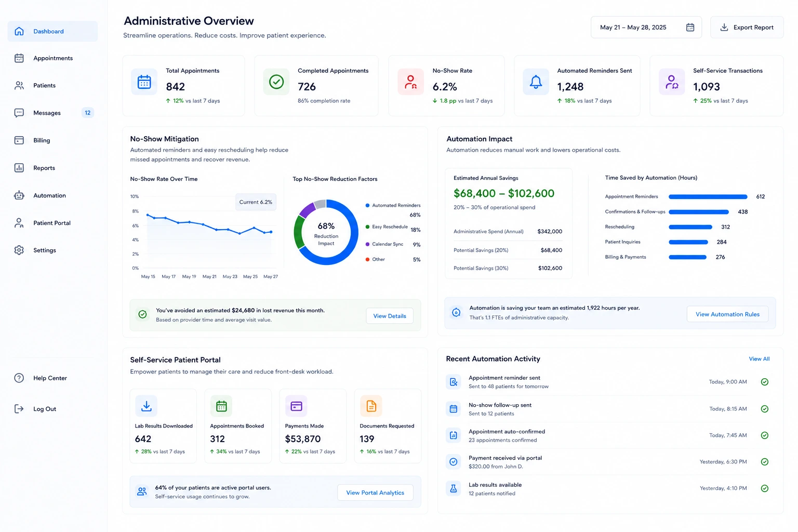Open the Dashboard menu item
The height and width of the screenshot is (532, 798).
(x=52, y=31)
